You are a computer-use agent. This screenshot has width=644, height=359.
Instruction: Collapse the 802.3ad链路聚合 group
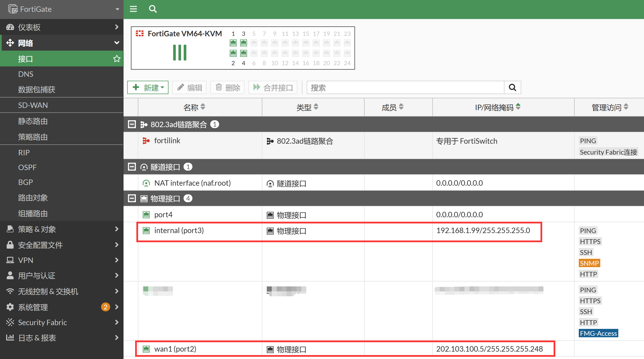pos(132,124)
